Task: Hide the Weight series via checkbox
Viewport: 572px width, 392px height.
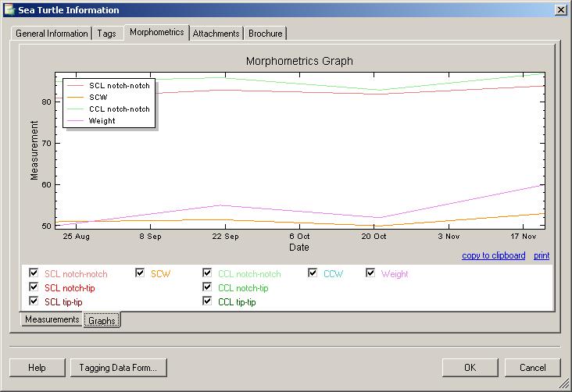Action: tap(371, 273)
